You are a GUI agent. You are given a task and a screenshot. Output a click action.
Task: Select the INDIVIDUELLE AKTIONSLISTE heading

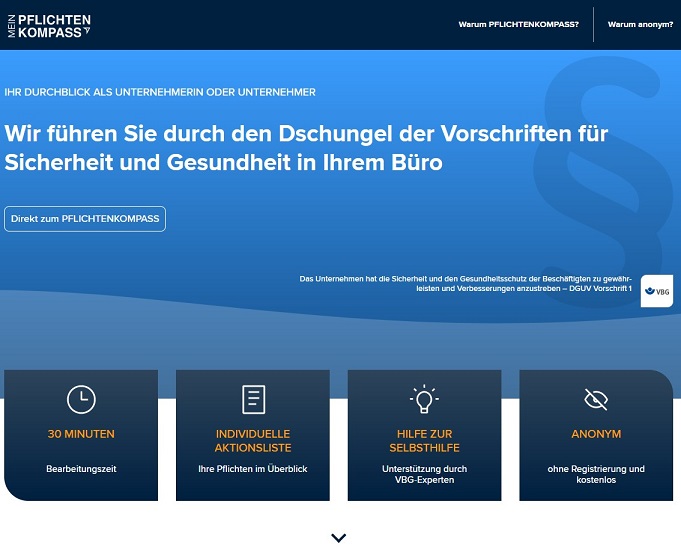pos(253,441)
